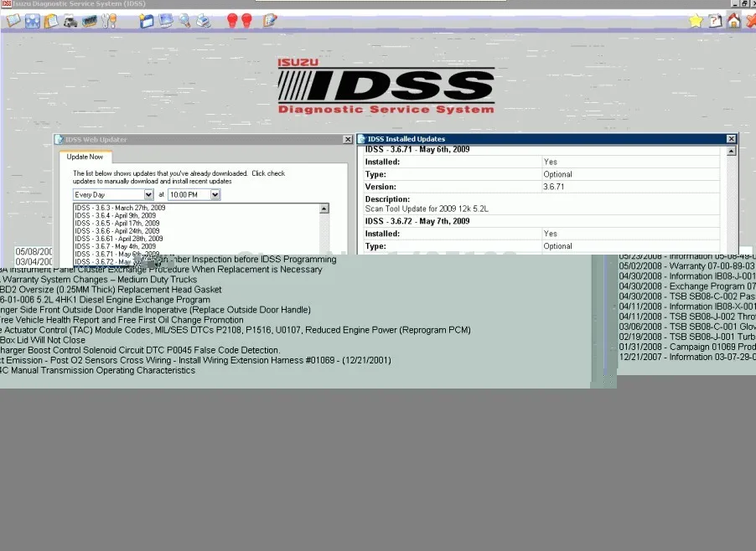The height and width of the screenshot is (551, 756).
Task: Select IDSS - 3.6.61 - April 28th, 2009
Action: pos(119,239)
